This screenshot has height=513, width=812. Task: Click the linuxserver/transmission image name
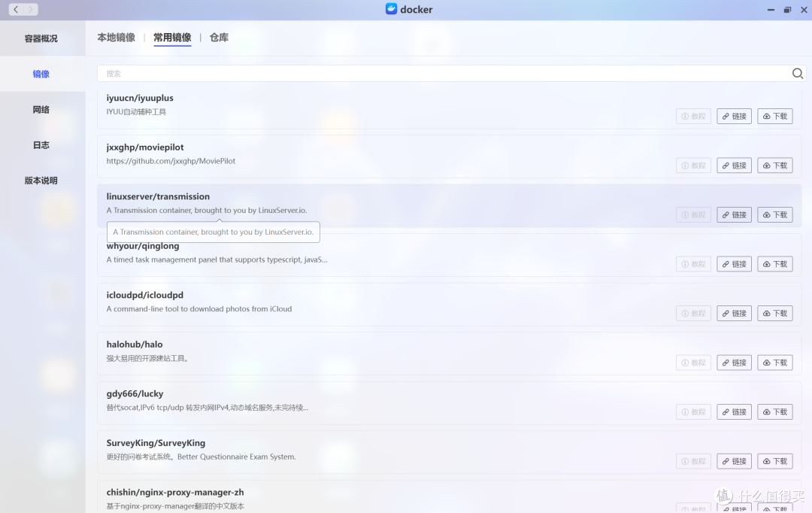158,196
